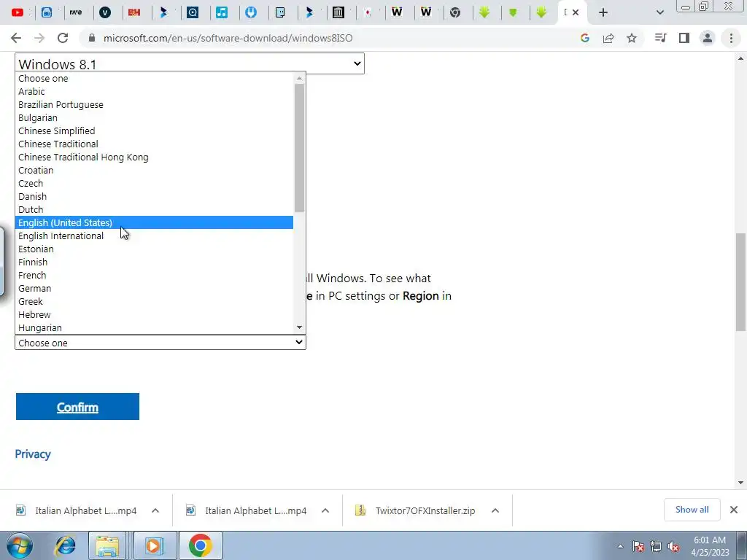
Task: Switch to the museum building icon tab
Action: [338, 12]
